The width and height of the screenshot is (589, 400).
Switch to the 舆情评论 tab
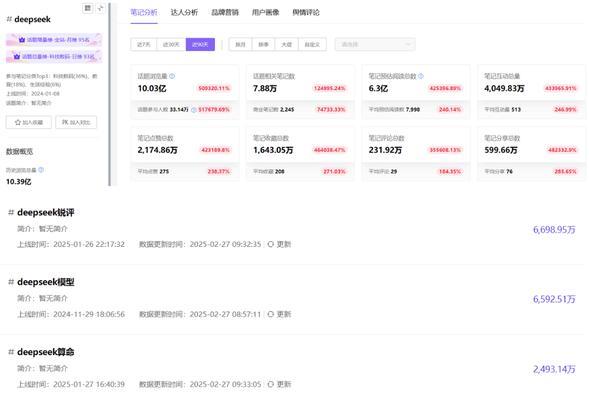[x=306, y=12]
